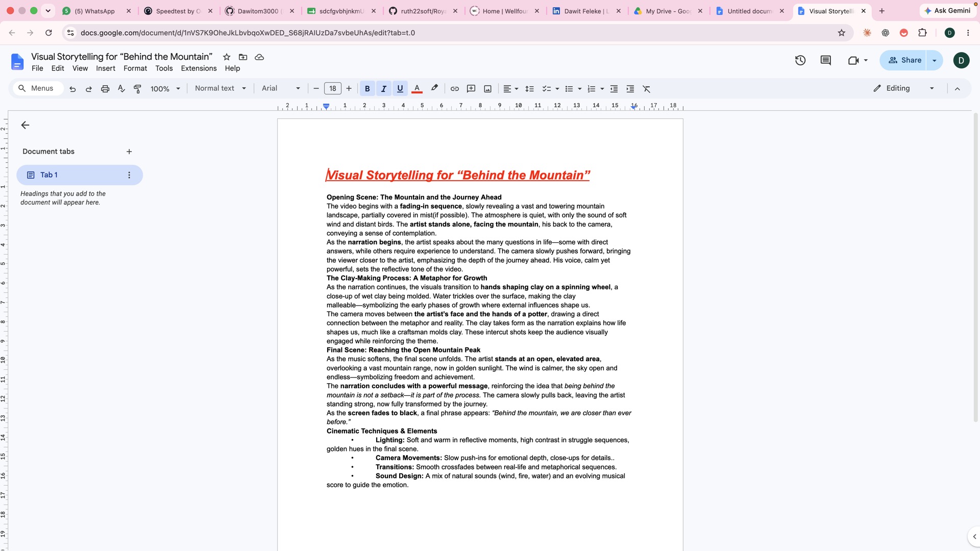Open the Insert menu
Image resolution: width=980 pixels, height=551 pixels.
click(106, 68)
